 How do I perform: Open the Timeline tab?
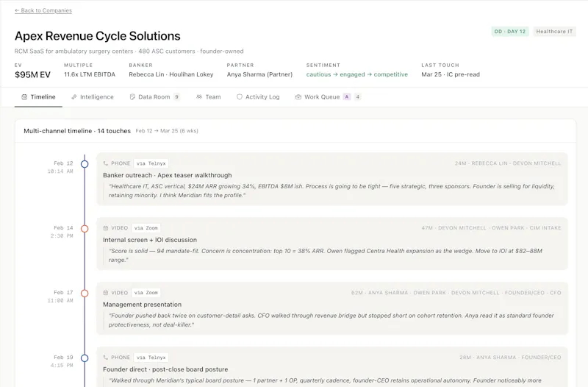[x=38, y=97]
